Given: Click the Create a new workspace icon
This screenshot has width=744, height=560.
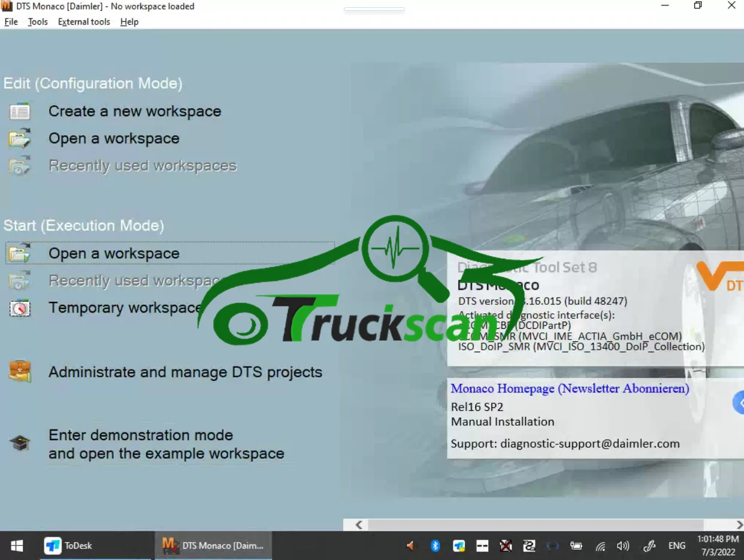Looking at the screenshot, I should click(x=20, y=111).
